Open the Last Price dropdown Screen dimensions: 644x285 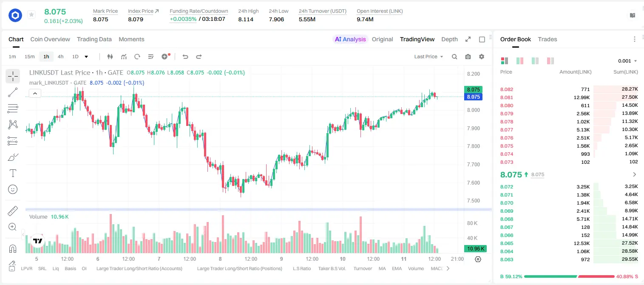point(428,57)
